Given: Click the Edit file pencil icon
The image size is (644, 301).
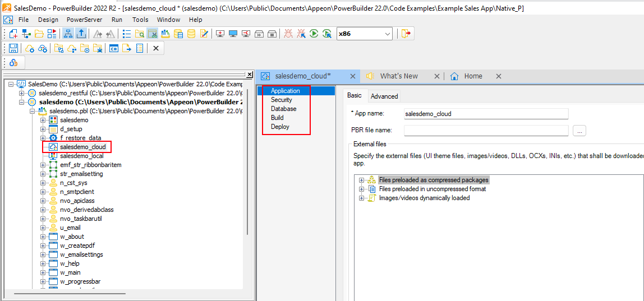Looking at the screenshot, I should click(204, 34).
